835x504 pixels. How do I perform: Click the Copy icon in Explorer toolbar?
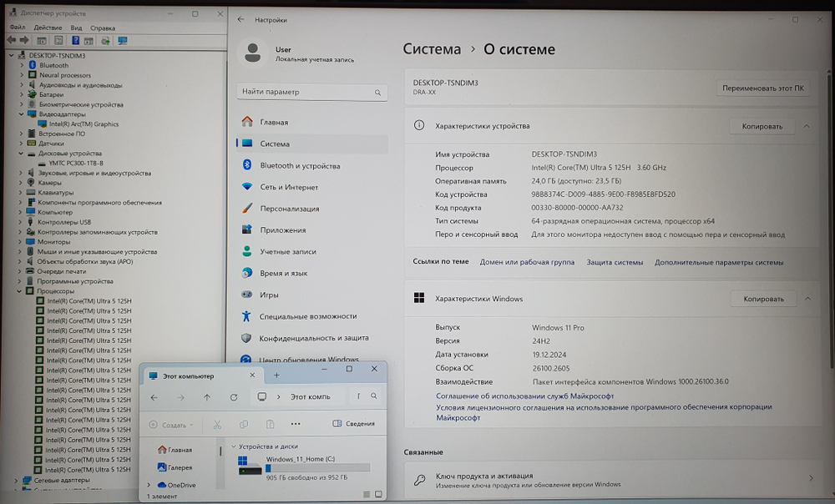click(244, 425)
